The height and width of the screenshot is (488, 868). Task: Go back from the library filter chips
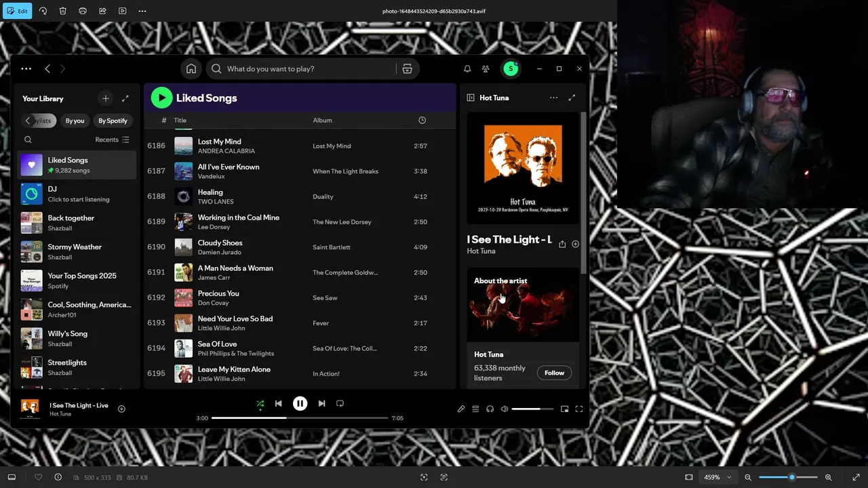(x=28, y=121)
